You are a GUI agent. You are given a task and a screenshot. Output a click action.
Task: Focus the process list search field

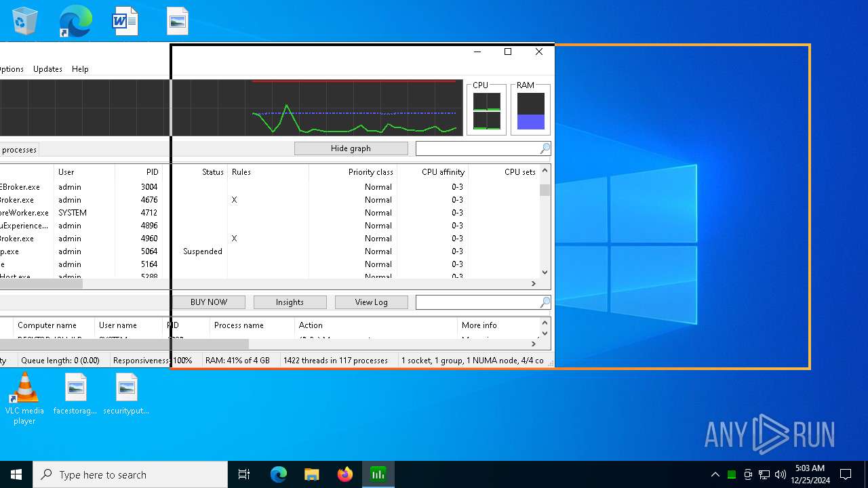pos(477,148)
